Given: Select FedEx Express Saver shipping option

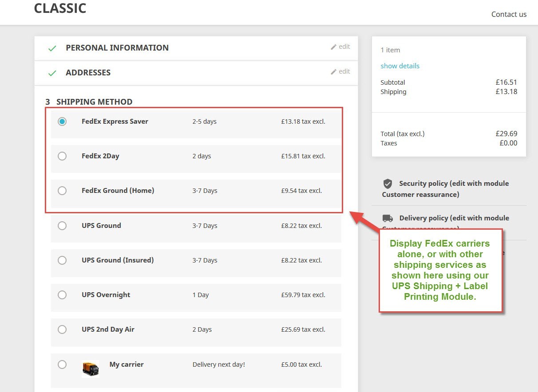Looking at the screenshot, I should click(x=62, y=122).
